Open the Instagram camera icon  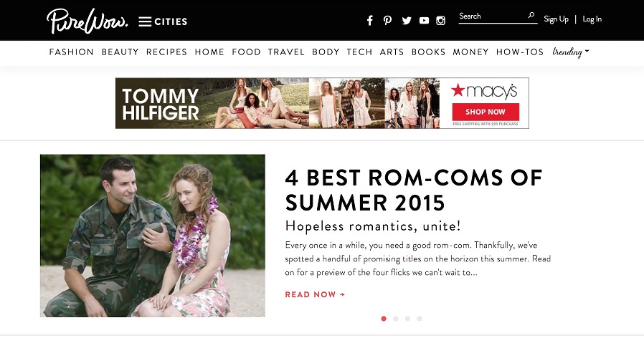pos(441,21)
